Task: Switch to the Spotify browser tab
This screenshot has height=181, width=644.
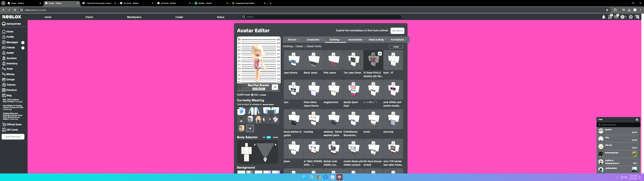Action: (205, 3)
